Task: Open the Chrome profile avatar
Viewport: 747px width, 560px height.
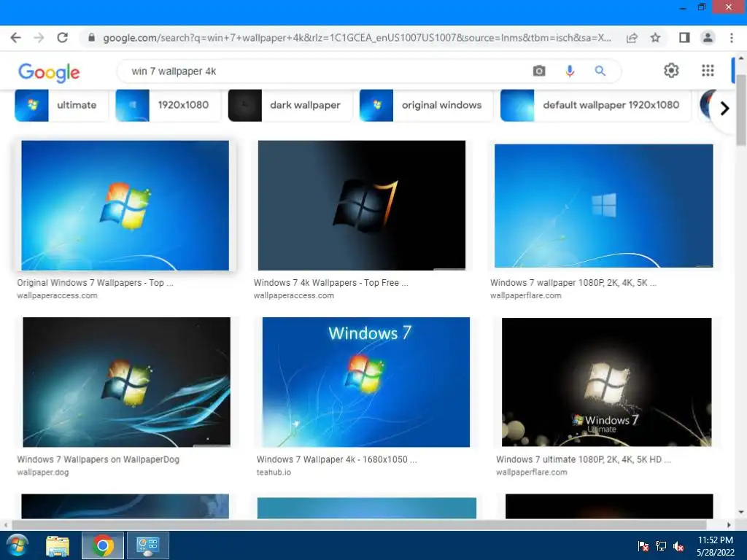Action: (x=708, y=38)
